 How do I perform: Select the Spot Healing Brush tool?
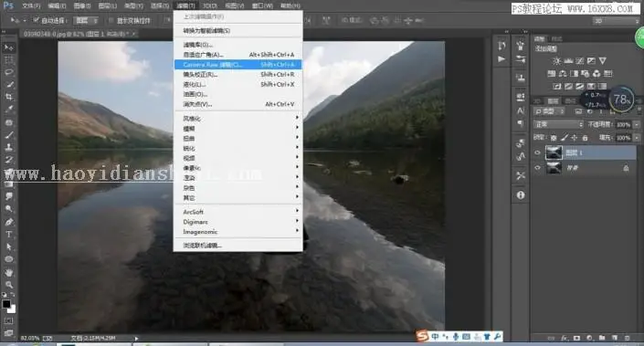pyautogui.click(x=8, y=122)
